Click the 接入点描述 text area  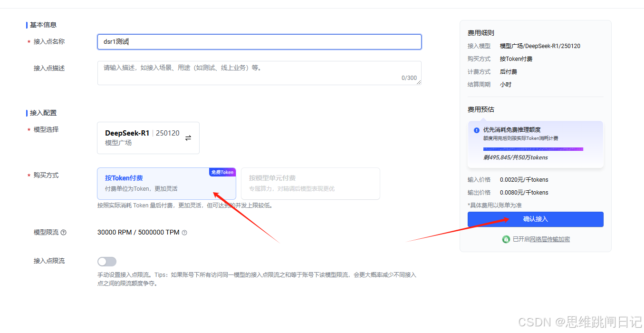tap(260, 73)
